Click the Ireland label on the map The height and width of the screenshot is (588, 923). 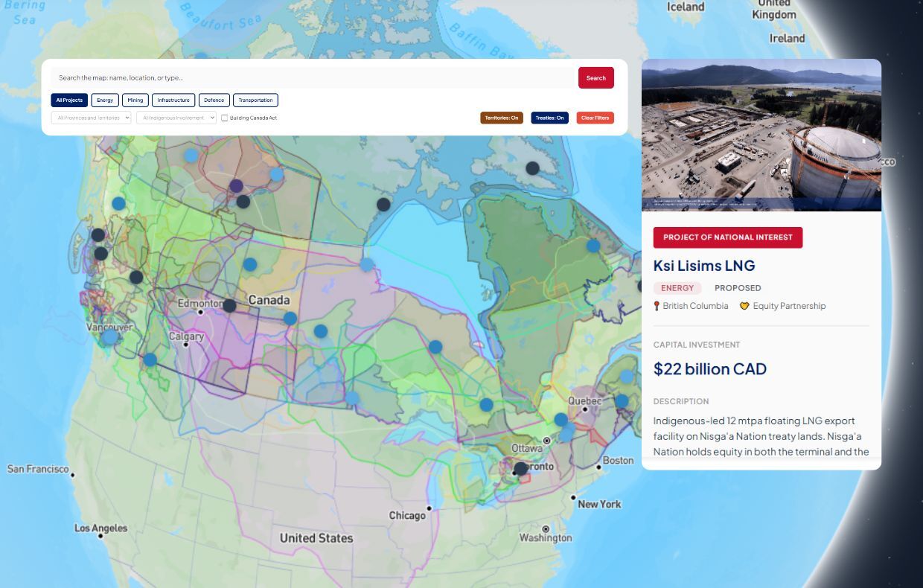pos(788,38)
